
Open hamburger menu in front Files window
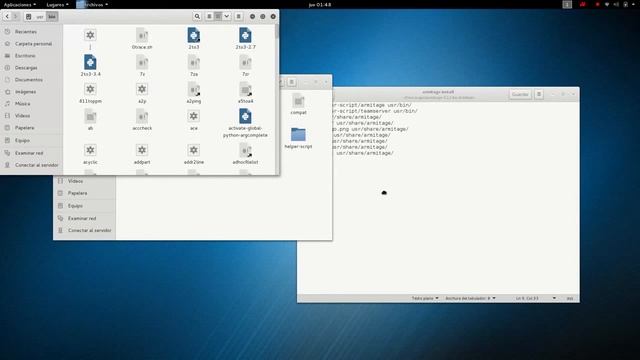(x=239, y=16)
